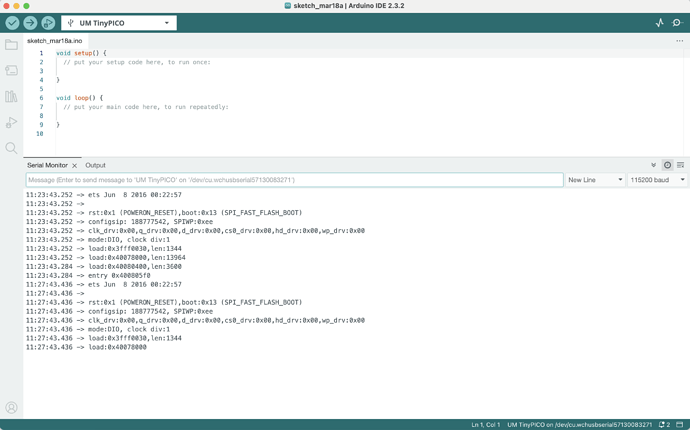This screenshot has height=430, width=690.
Task: Open the Sketchbook folder sidebar icon
Action: click(11, 44)
